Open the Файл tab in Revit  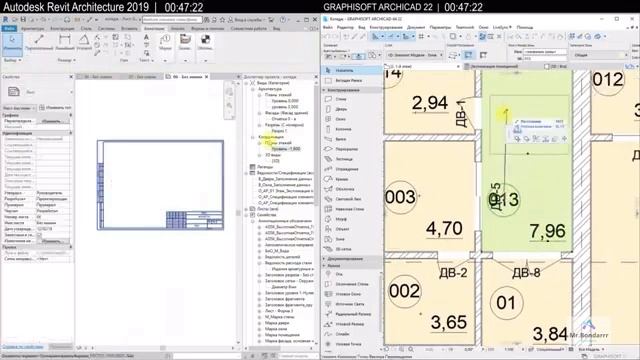click(x=9, y=29)
